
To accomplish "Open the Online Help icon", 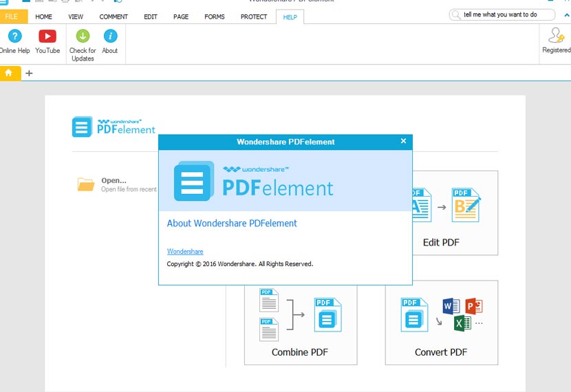I will (x=15, y=36).
